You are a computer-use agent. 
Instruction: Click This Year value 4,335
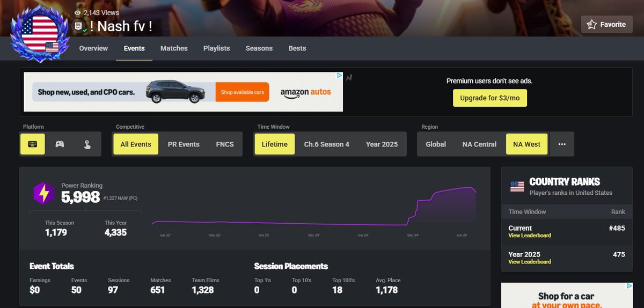click(116, 233)
